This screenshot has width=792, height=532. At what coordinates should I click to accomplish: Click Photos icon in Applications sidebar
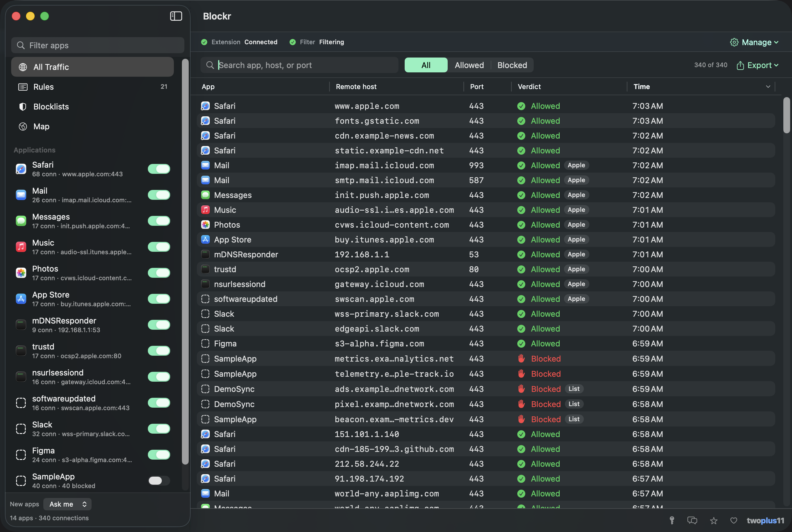tap(21, 273)
